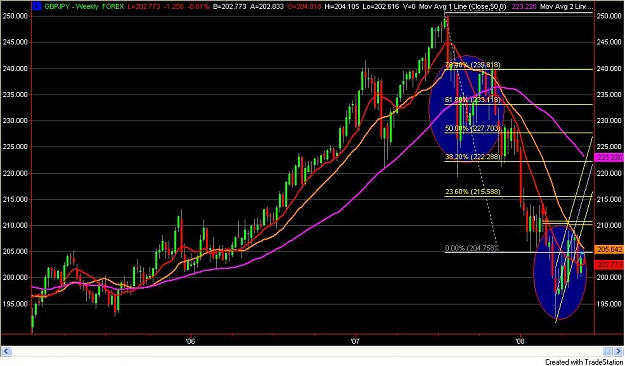Screen dimensions: 625x366
Task: Click the '07 year marker on time axis
Action: tap(354, 341)
